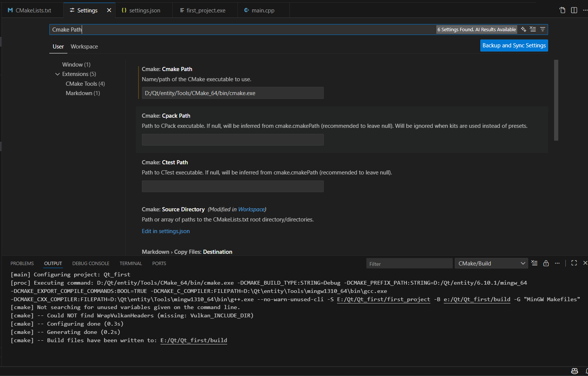Toggle output auto-scroll lock icon

pyautogui.click(x=546, y=263)
